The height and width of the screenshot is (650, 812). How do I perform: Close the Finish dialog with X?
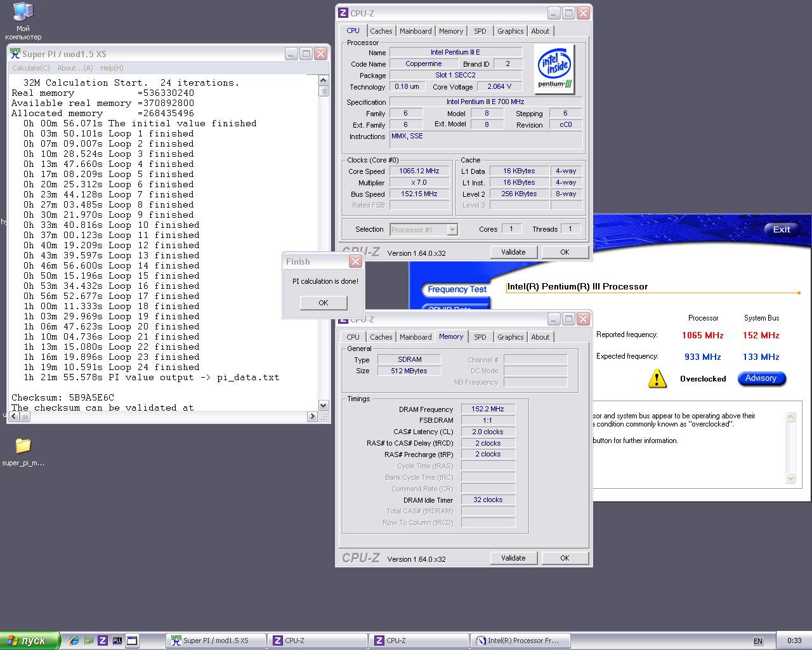click(355, 262)
